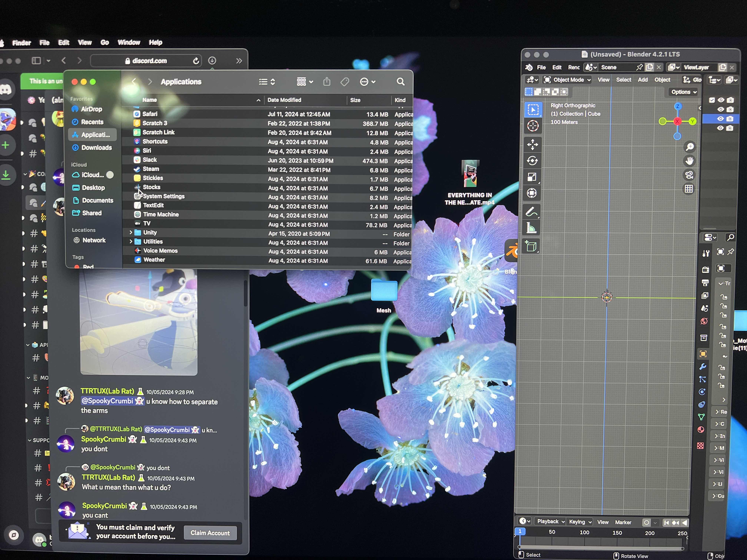Expand the Unity folder in Finder
Image resolution: width=747 pixels, height=560 pixels.
pos(131,232)
